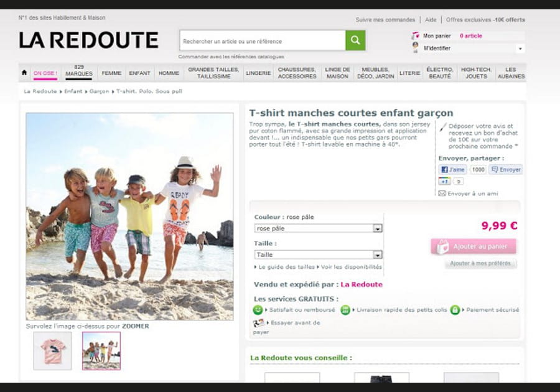Click the Paiement sécurisé padlock icon

(454, 309)
